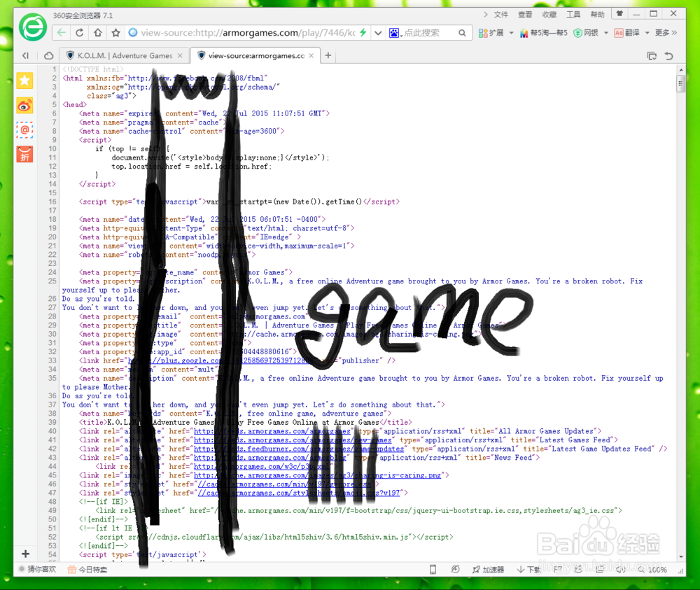Open the tab list windows icon
Viewport: 700px width, 590px height.
coord(652,56)
